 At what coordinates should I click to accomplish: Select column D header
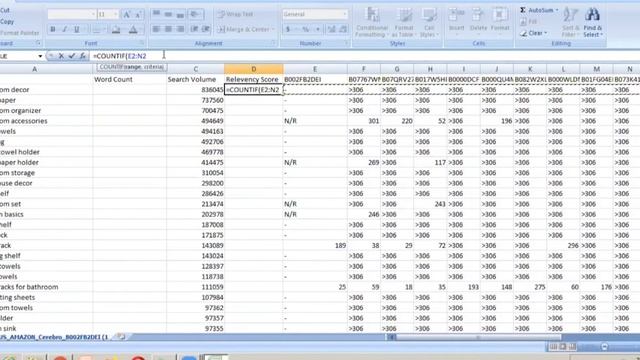coord(253,69)
